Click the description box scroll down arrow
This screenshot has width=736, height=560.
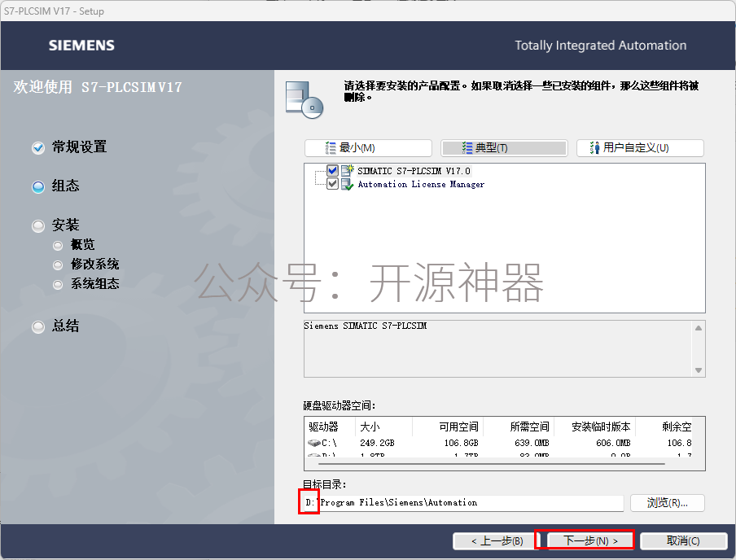tap(699, 370)
